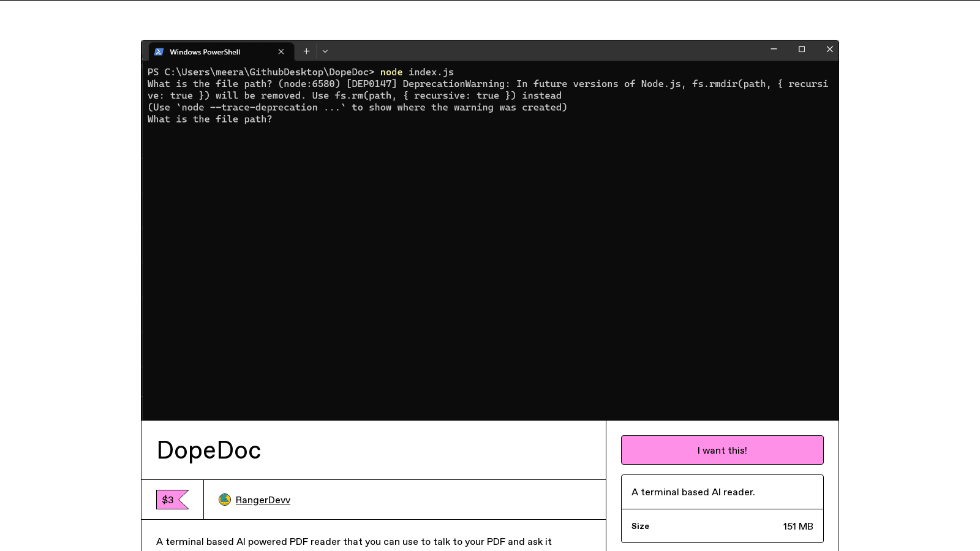Open the terminal profile dropdown chevron

pyautogui.click(x=325, y=51)
